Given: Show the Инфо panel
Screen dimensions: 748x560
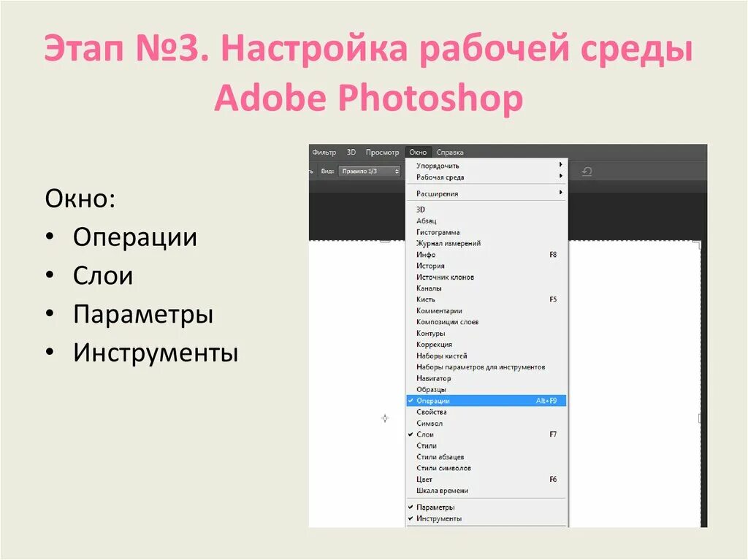Looking at the screenshot, I should (x=486, y=255).
